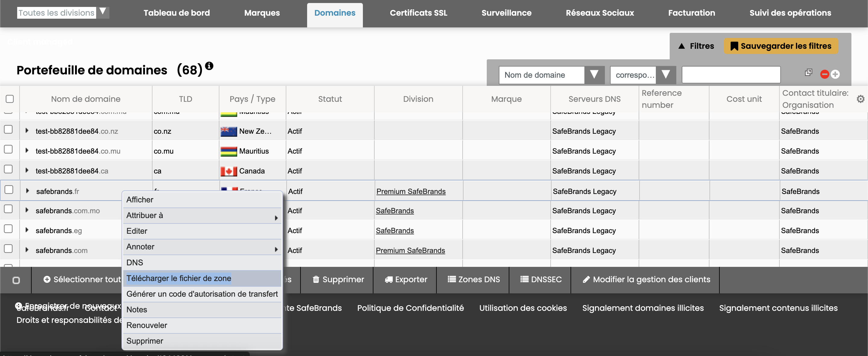Click the Supprimer toolbar button

coord(338,279)
